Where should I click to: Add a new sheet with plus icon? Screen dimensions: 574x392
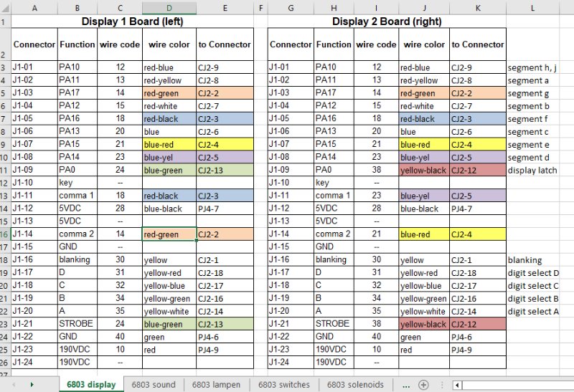pos(423,385)
